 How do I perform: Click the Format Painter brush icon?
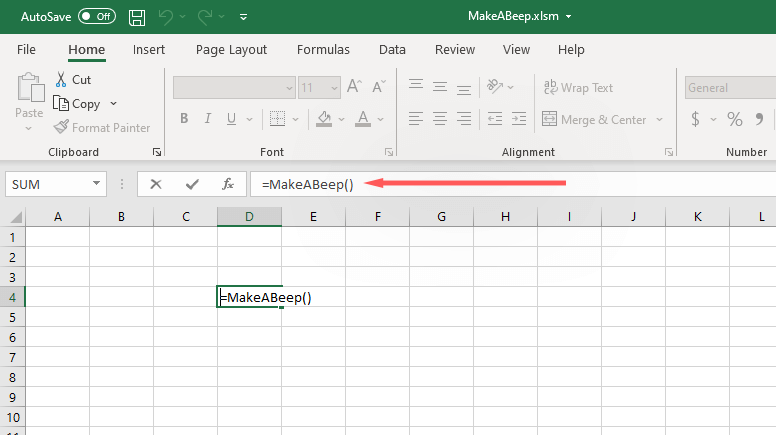click(61, 127)
